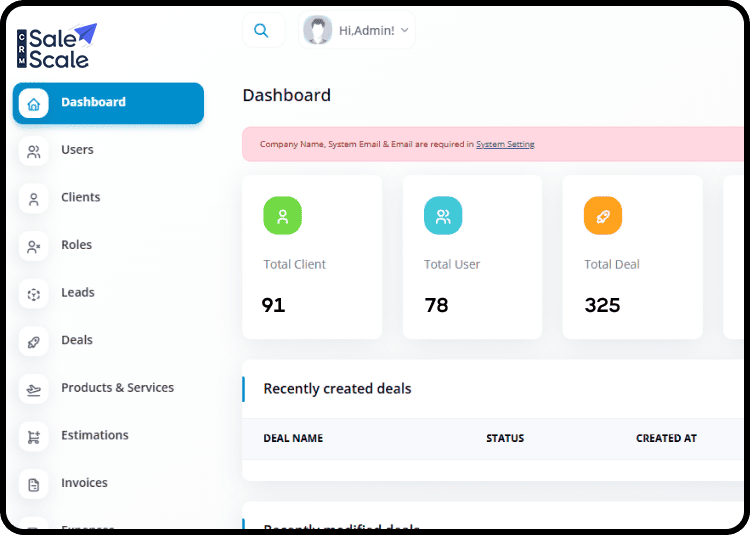Open Products & Services menu item
The image size is (750, 535).
coord(117,388)
